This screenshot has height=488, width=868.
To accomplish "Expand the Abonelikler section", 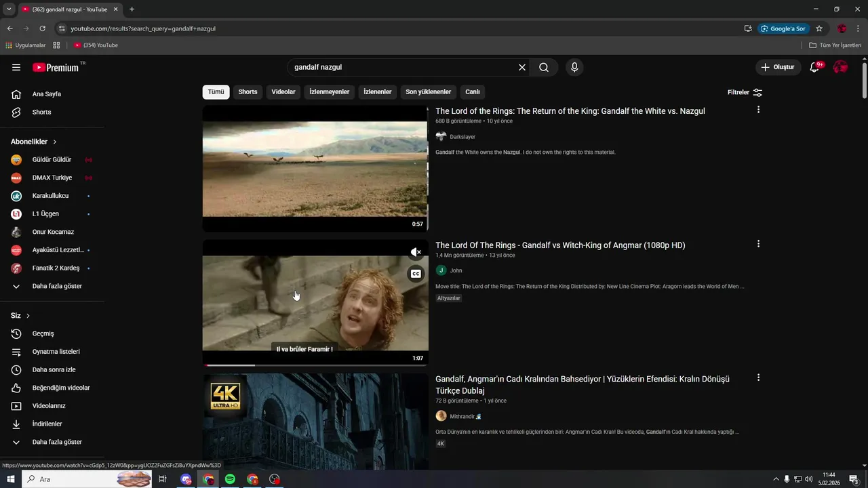I will [34, 142].
